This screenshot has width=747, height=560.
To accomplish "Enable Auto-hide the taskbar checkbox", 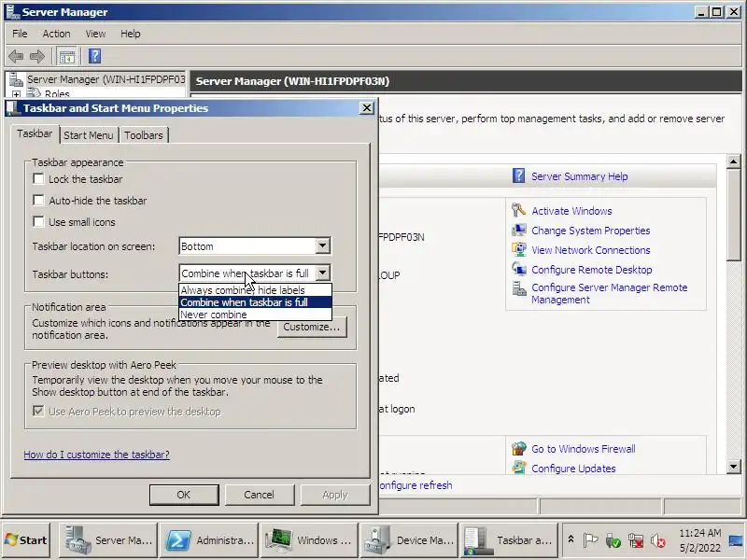I will click(38, 201).
